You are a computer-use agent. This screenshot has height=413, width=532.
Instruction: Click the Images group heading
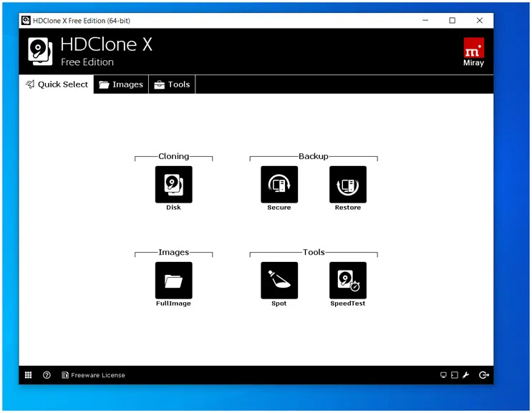(x=174, y=252)
